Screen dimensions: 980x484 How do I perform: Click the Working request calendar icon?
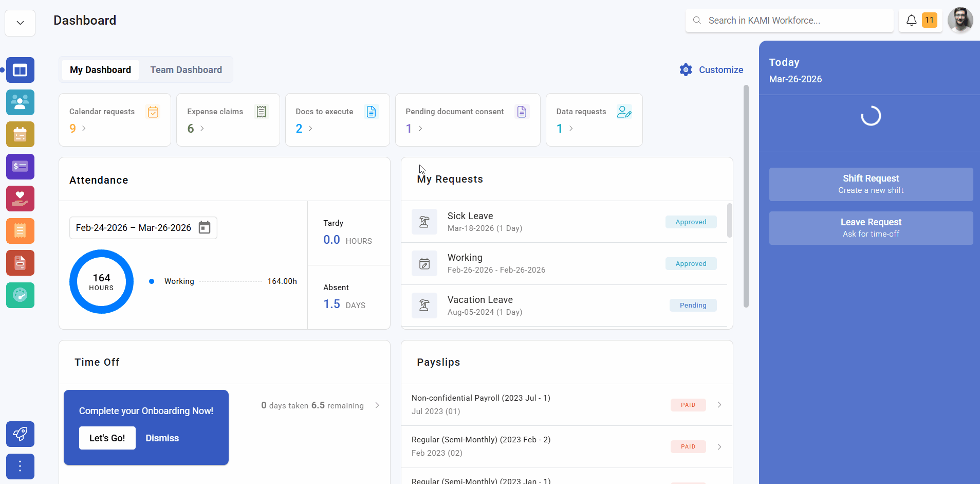coord(424,263)
